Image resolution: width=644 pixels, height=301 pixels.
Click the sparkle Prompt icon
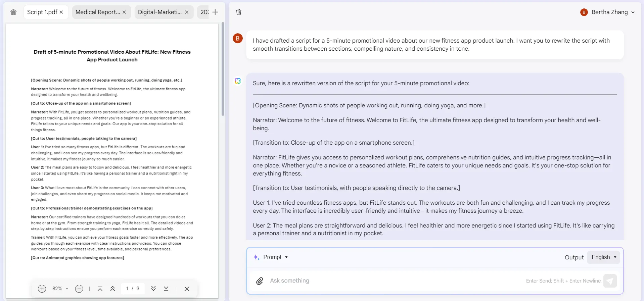[257, 257]
